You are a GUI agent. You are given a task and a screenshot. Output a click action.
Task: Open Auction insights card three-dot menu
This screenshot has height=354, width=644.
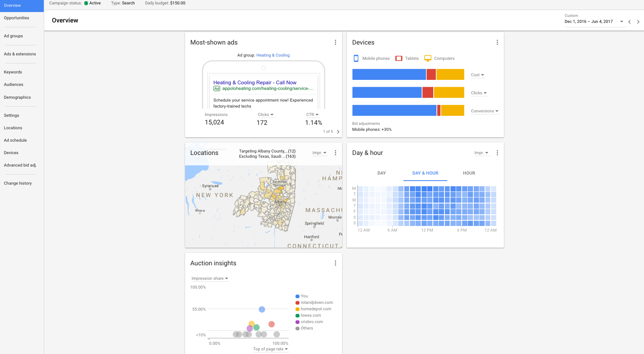pos(335,263)
